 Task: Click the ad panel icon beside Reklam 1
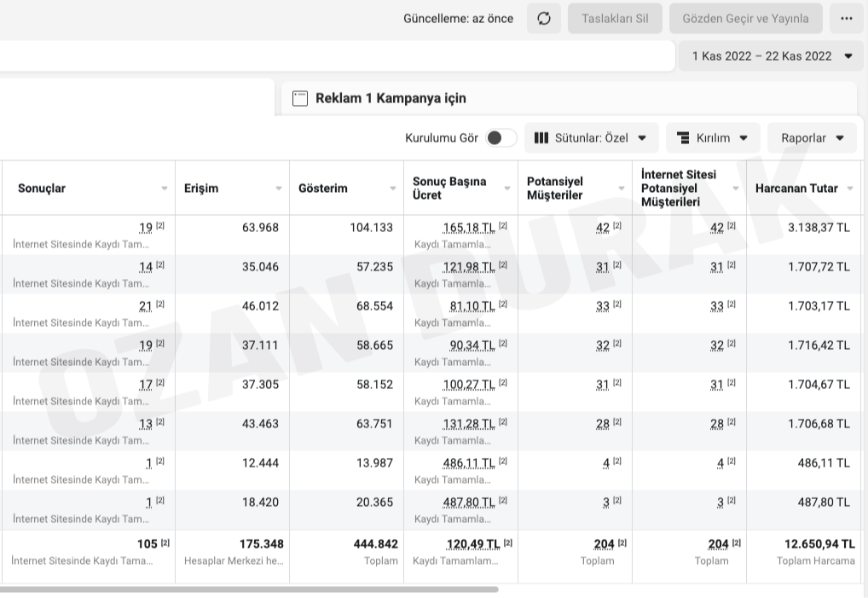[299, 98]
